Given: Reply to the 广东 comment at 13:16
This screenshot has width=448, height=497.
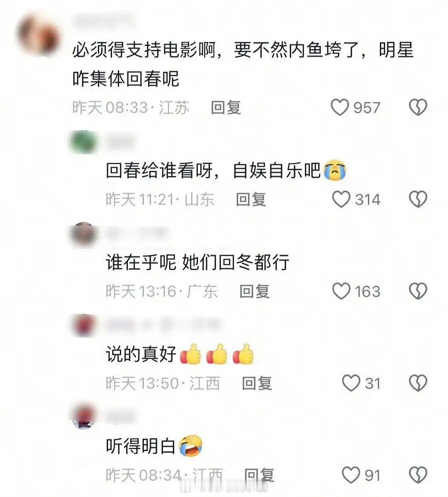Looking at the screenshot, I should click(x=254, y=291).
